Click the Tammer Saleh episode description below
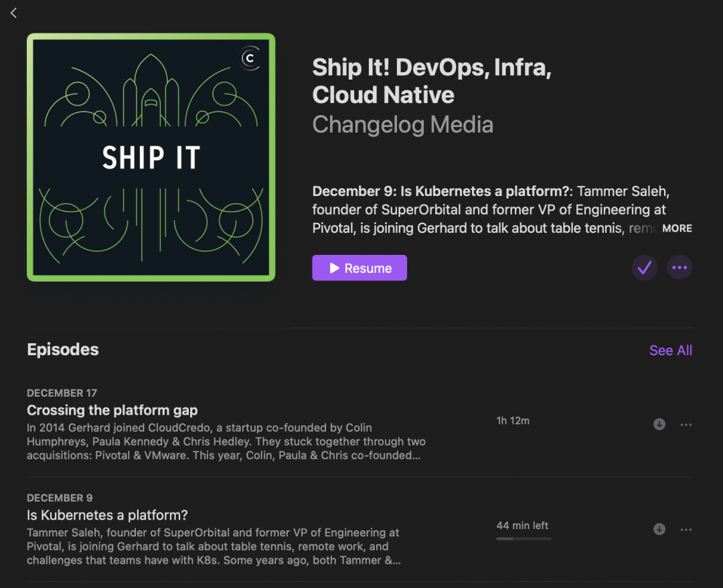Image resolution: width=723 pixels, height=588 pixels. [x=214, y=547]
